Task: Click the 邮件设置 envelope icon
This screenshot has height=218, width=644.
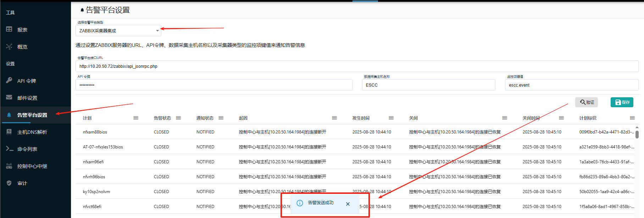Action: pos(9,98)
